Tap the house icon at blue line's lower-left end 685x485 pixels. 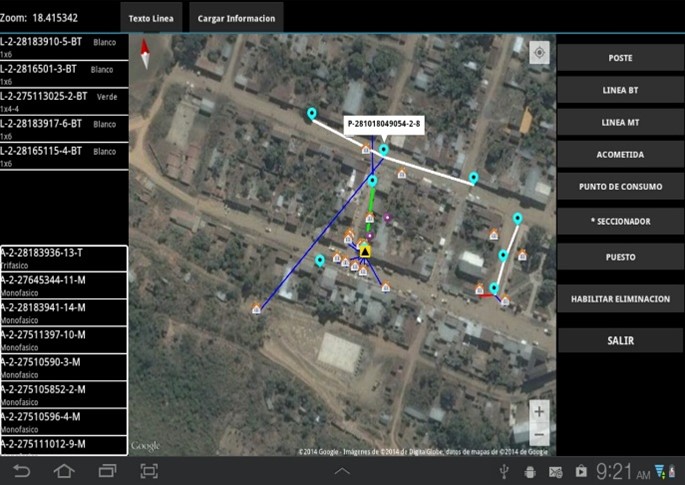(x=256, y=309)
